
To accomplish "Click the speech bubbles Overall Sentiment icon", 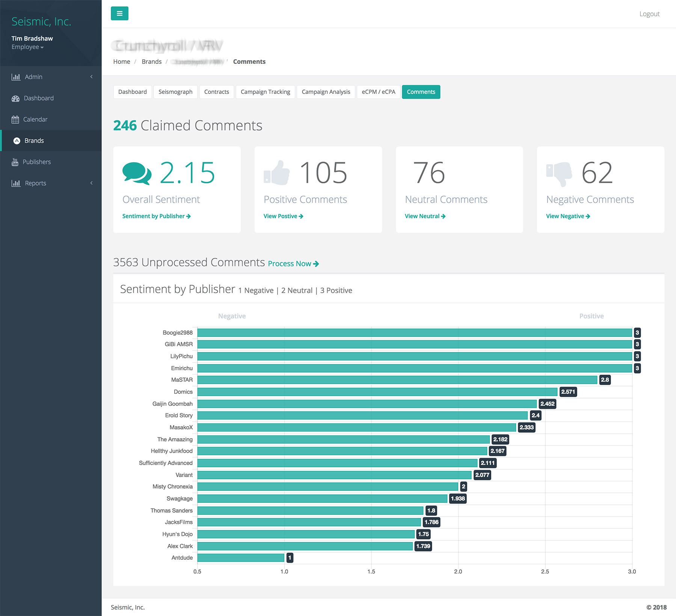I will click(x=137, y=173).
